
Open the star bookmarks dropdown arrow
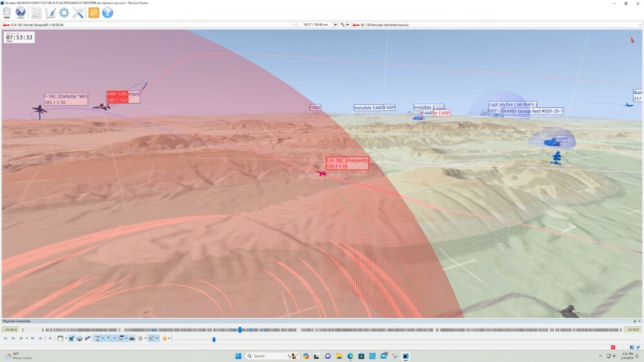[x=169, y=338]
